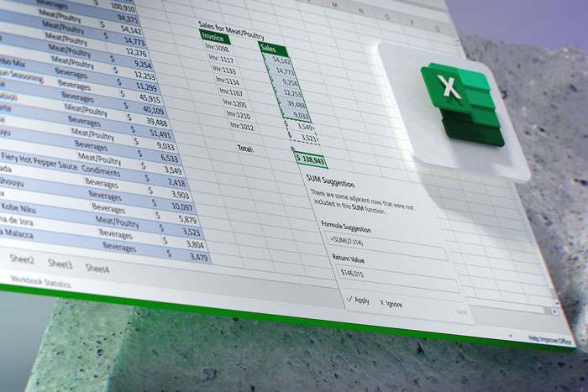588x392 pixels.
Task: Click the invoice cell Inv:1012
Action: (x=246, y=128)
